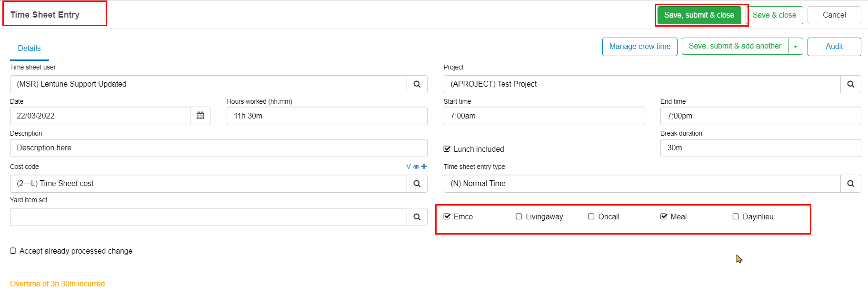
Task: Uncheck the Lunch included checkbox
Action: [447, 149]
